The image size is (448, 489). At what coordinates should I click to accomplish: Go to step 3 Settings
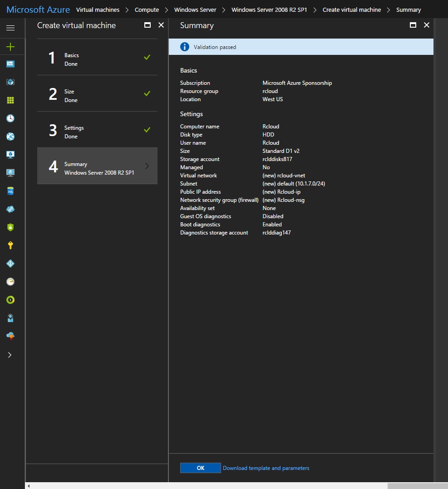tap(97, 130)
